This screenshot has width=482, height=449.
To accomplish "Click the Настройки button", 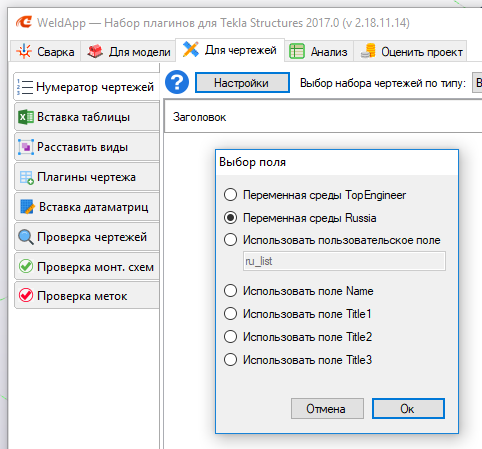I will [x=242, y=83].
